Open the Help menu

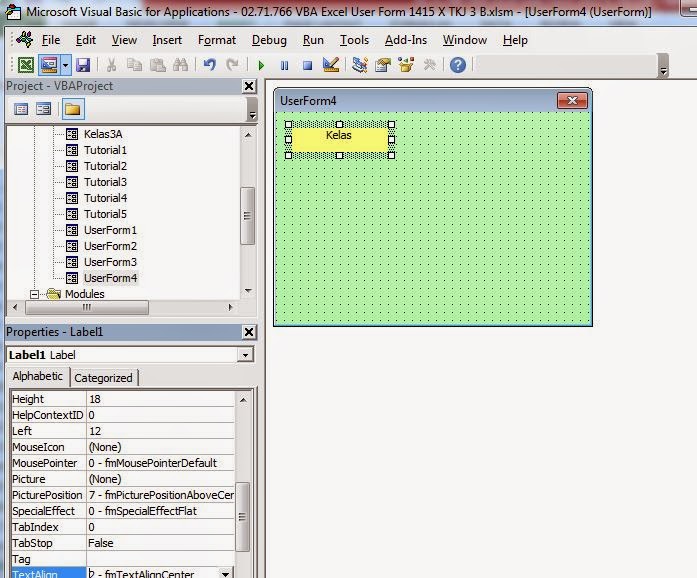pos(515,40)
